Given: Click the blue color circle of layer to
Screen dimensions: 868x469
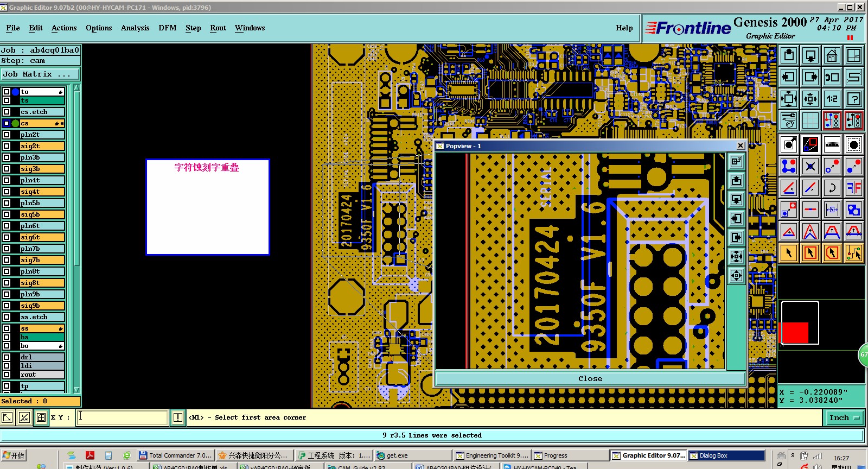Looking at the screenshot, I should tap(15, 92).
